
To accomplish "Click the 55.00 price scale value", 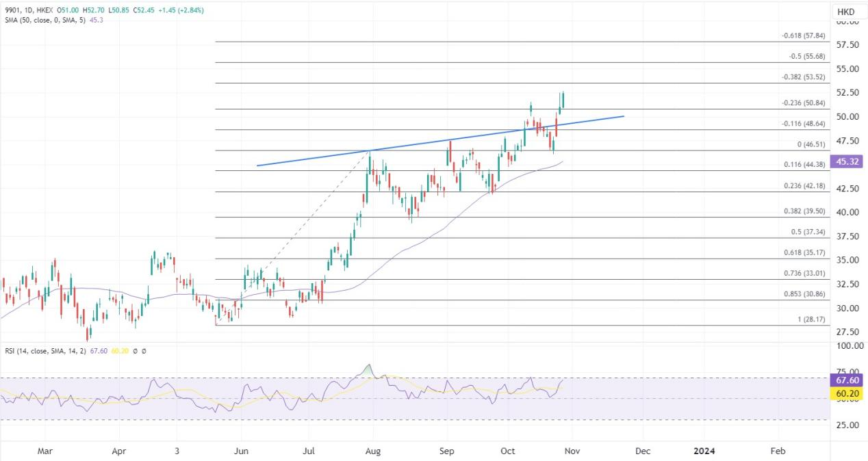I will click(x=848, y=69).
